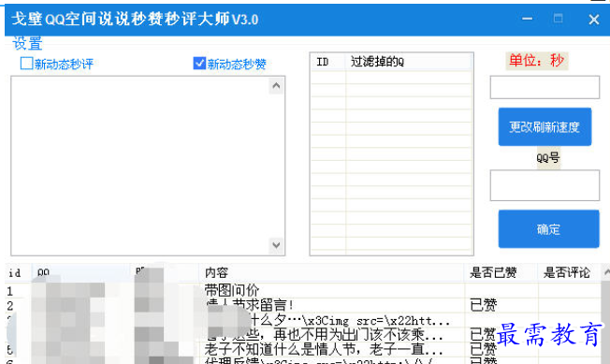610x364 pixels.
Task: Uncheck the 新动态秒赞 checkbox
Action: (x=199, y=63)
